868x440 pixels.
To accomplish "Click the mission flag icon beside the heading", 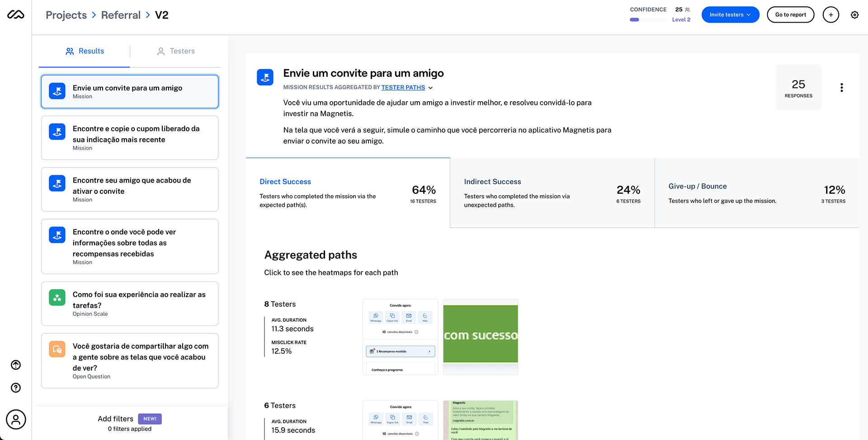I will tap(265, 77).
